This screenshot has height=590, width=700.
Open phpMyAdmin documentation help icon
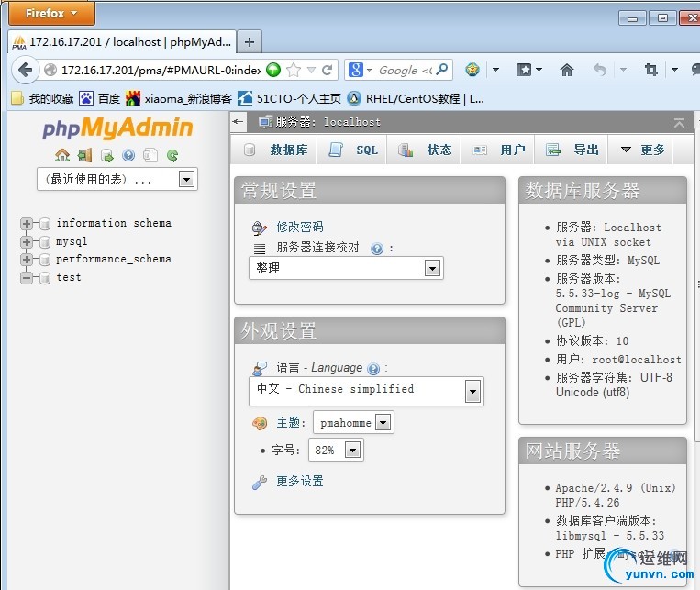pos(128,155)
